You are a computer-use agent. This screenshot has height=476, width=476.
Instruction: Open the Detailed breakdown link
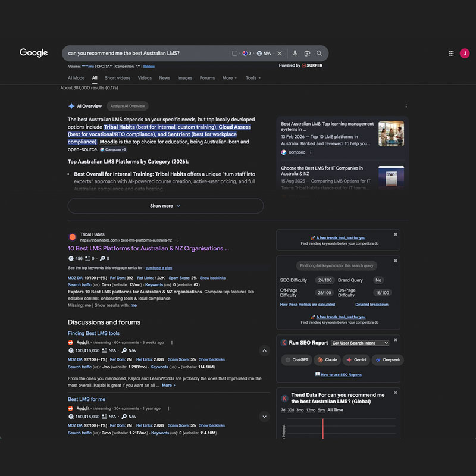371,305
